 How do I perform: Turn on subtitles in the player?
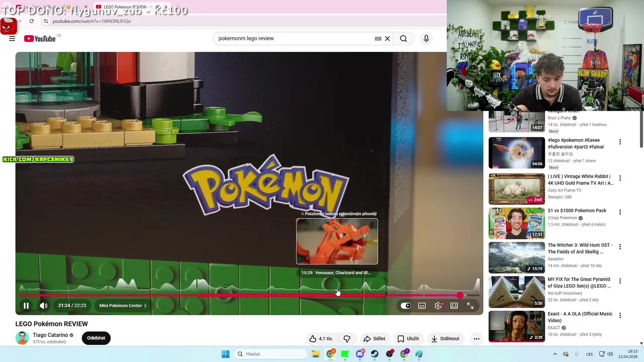point(422,305)
